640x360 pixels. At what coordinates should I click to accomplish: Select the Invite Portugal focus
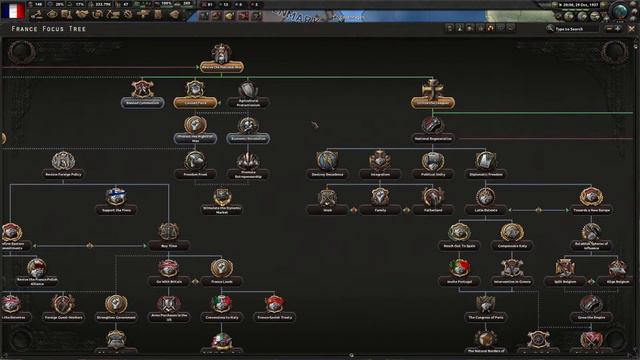click(x=459, y=273)
